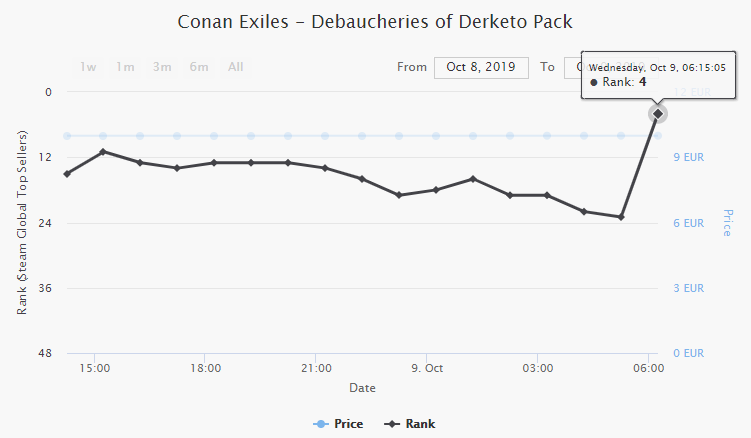Click the Rank: 4 tooltip box

click(655, 74)
